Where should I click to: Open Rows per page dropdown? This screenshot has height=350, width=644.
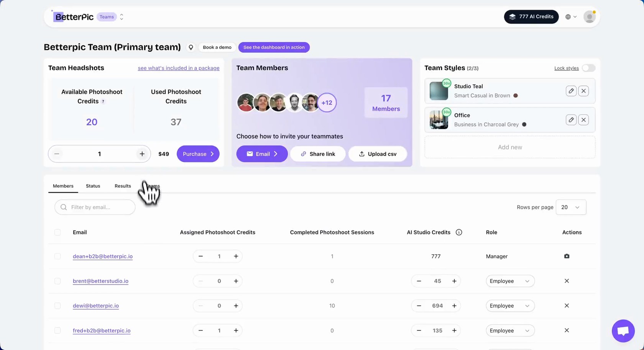[x=571, y=207]
